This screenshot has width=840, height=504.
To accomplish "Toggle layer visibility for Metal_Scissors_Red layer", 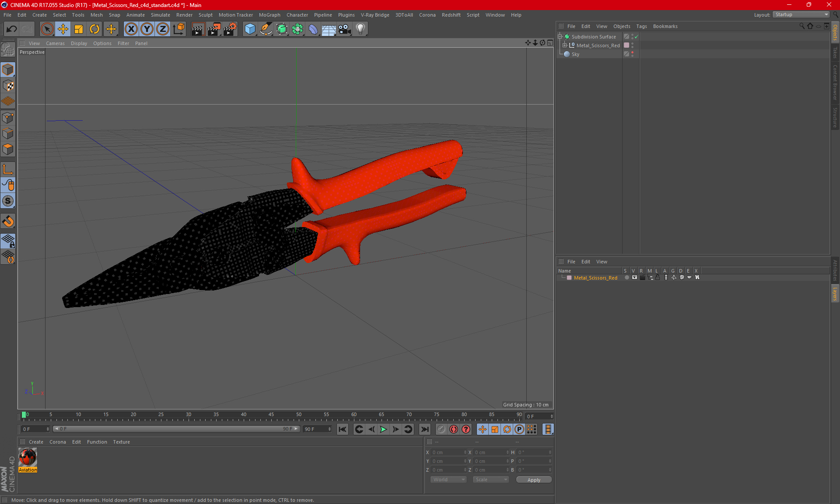I will click(x=634, y=277).
